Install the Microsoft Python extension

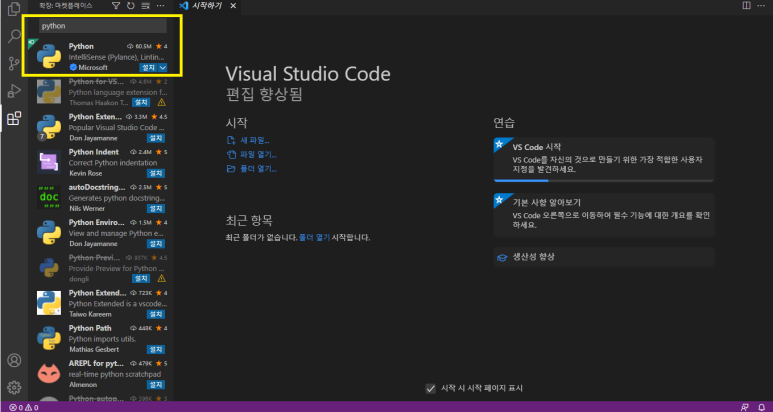147,68
